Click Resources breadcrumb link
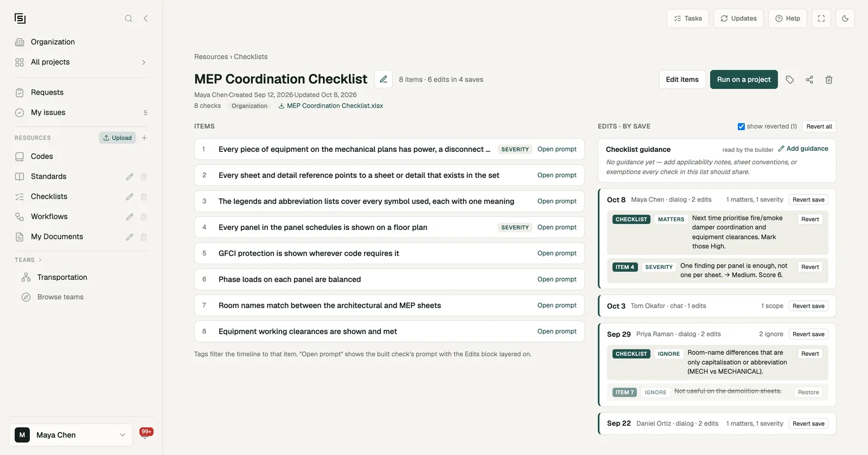 (x=211, y=56)
